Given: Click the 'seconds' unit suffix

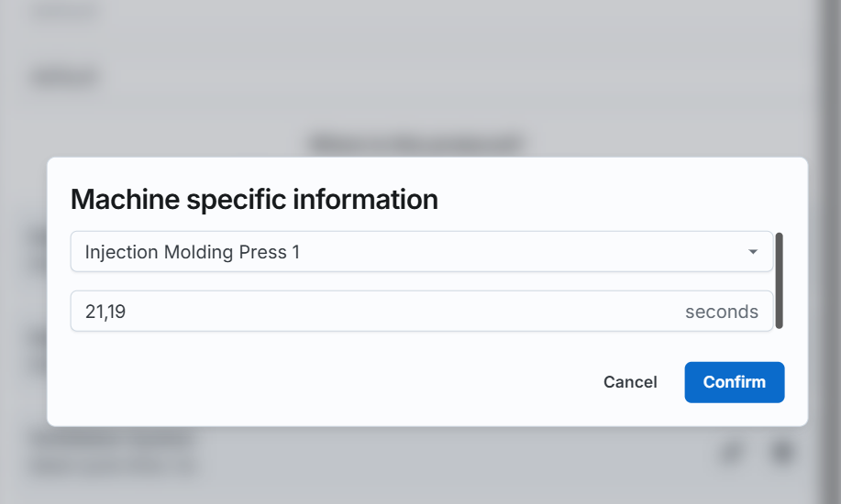Looking at the screenshot, I should click(x=722, y=312).
